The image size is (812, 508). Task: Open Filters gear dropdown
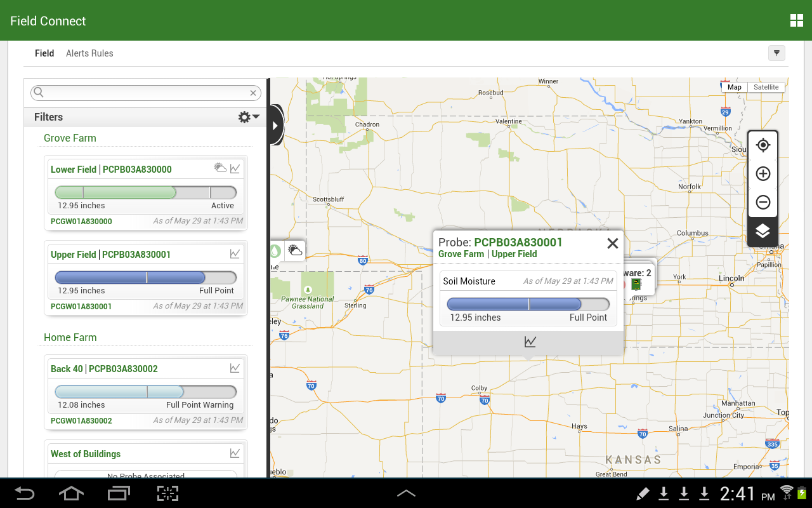tap(249, 117)
